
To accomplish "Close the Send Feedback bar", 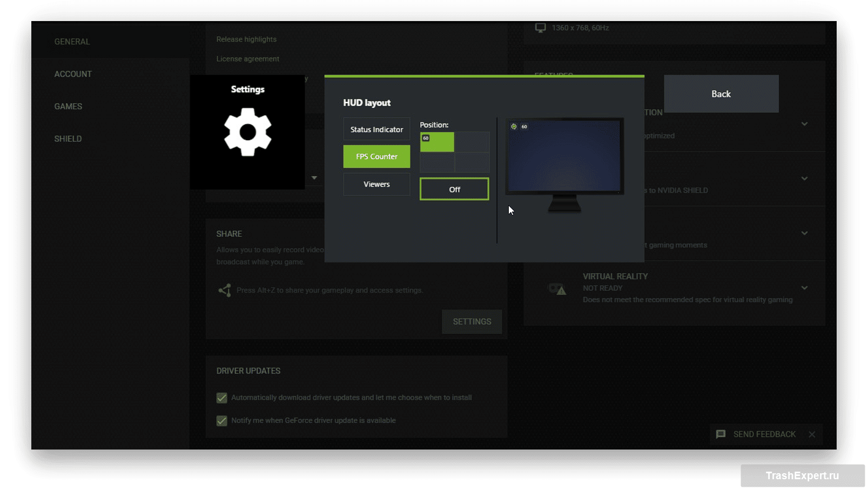I will coord(812,434).
